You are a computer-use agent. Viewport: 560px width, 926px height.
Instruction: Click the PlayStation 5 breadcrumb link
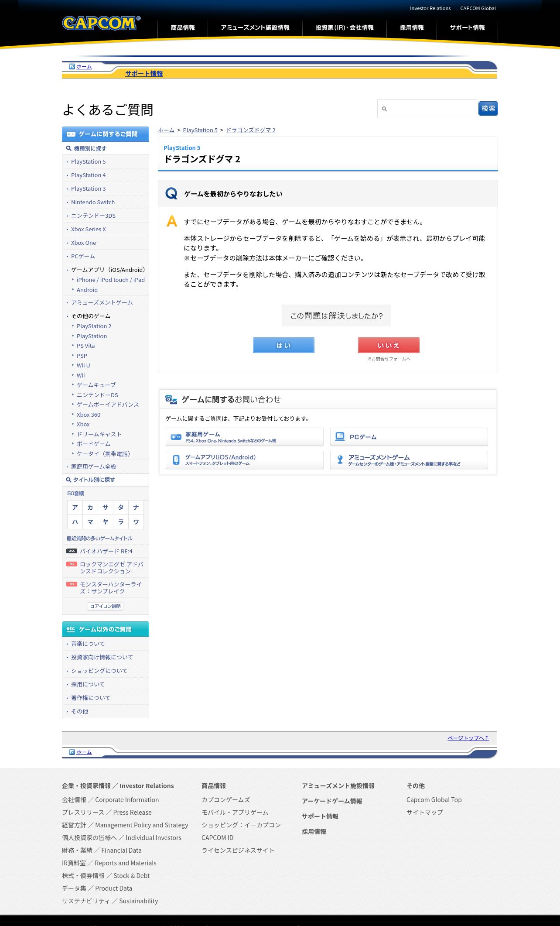click(x=200, y=130)
